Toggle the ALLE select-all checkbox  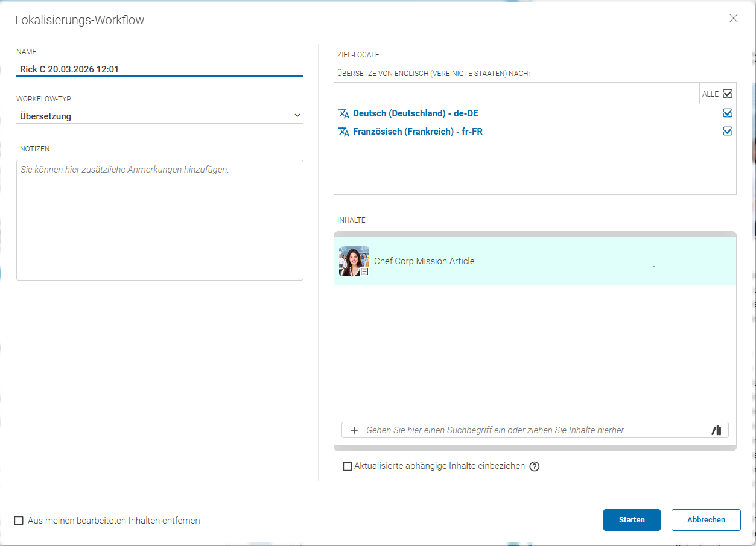pyautogui.click(x=728, y=94)
